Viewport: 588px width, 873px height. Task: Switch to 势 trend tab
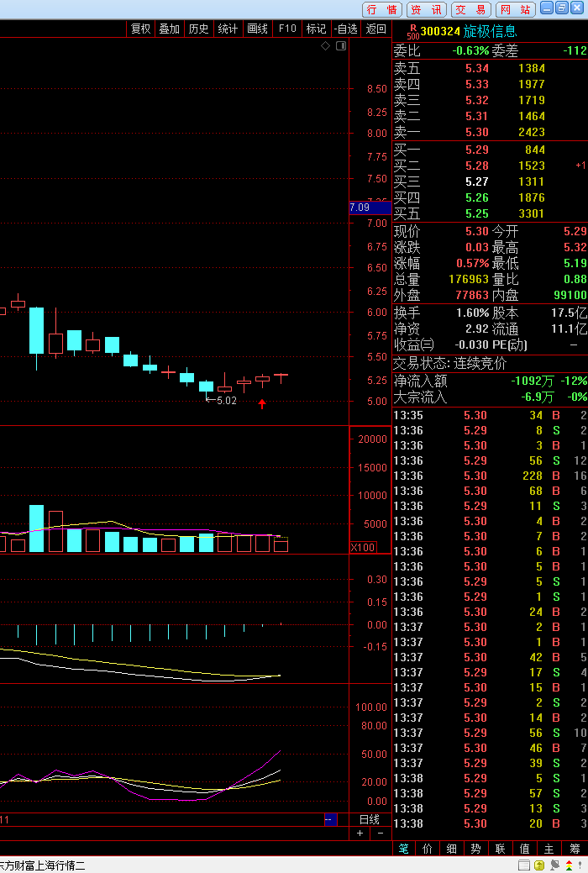(x=476, y=849)
